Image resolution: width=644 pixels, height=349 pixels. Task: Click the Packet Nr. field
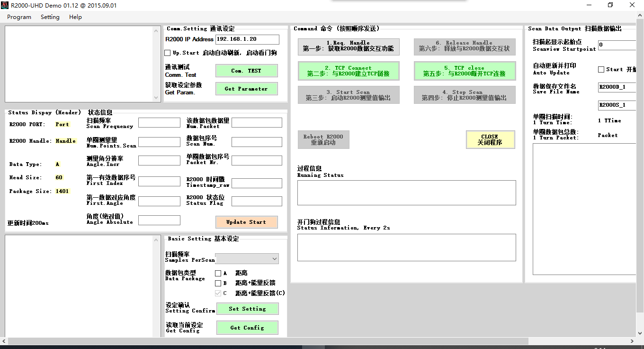[257, 161]
